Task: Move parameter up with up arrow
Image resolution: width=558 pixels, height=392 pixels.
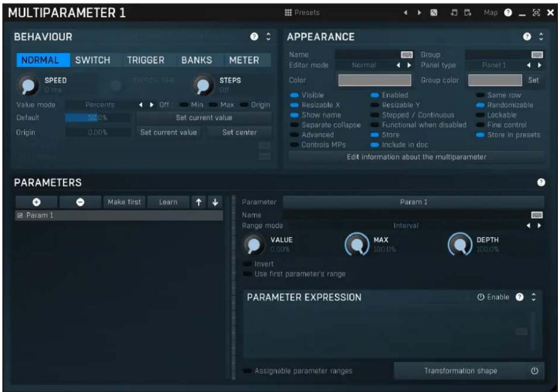Action: point(199,202)
